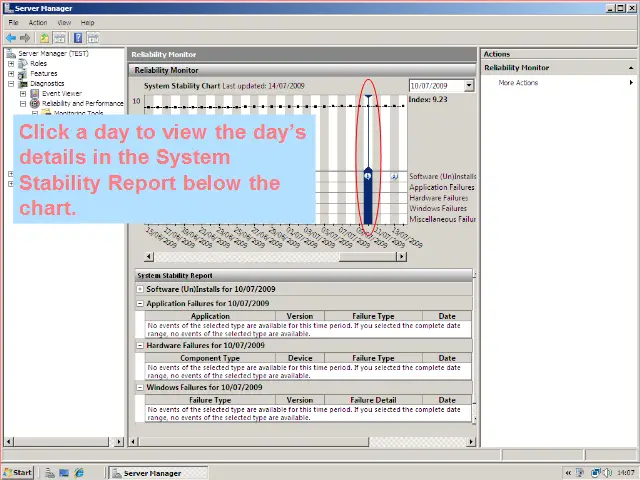Open the Action menu

[38, 22]
